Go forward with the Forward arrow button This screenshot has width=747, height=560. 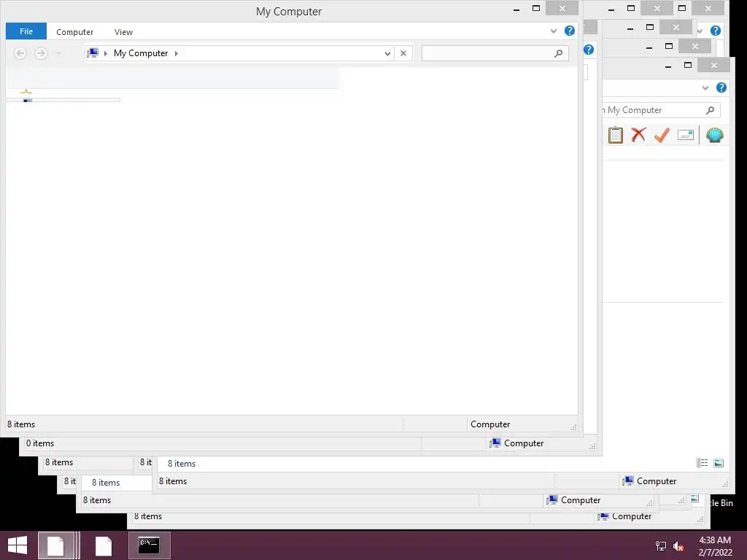click(41, 52)
